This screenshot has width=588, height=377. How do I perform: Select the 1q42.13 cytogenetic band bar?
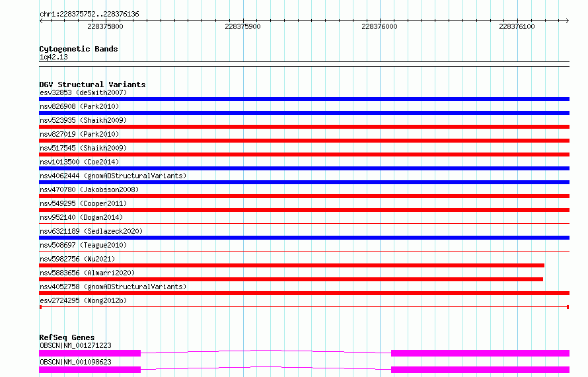point(304,64)
